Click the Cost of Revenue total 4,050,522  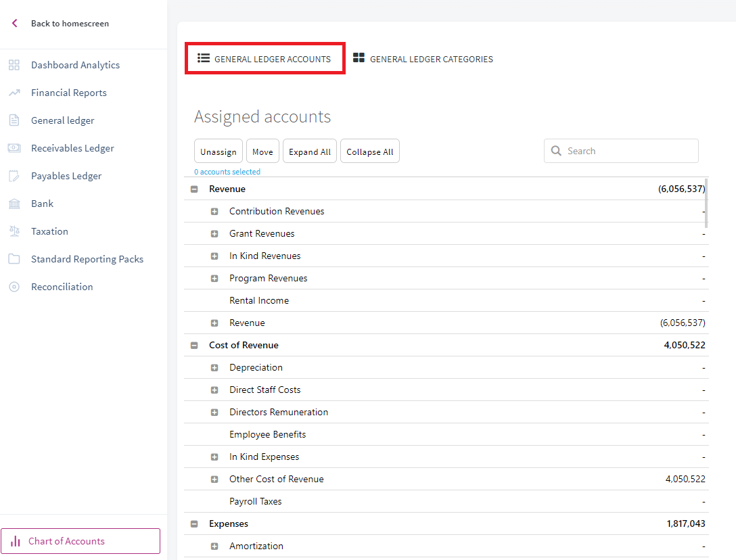point(685,345)
